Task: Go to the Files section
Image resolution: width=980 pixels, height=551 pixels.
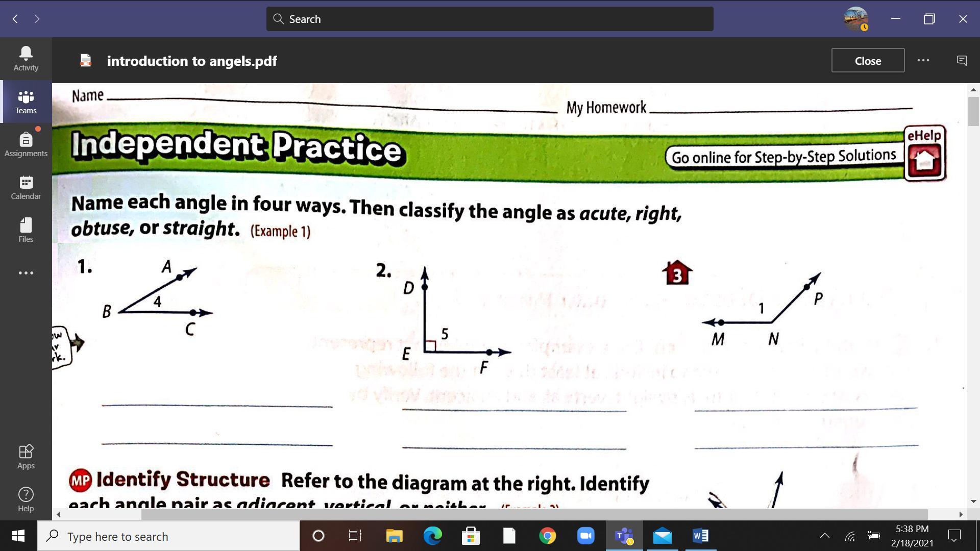Action: point(26,230)
